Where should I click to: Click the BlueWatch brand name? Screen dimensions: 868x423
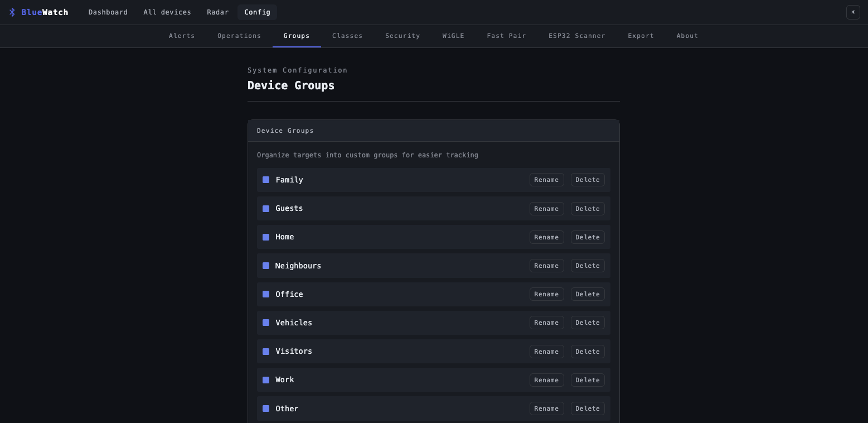(x=45, y=12)
